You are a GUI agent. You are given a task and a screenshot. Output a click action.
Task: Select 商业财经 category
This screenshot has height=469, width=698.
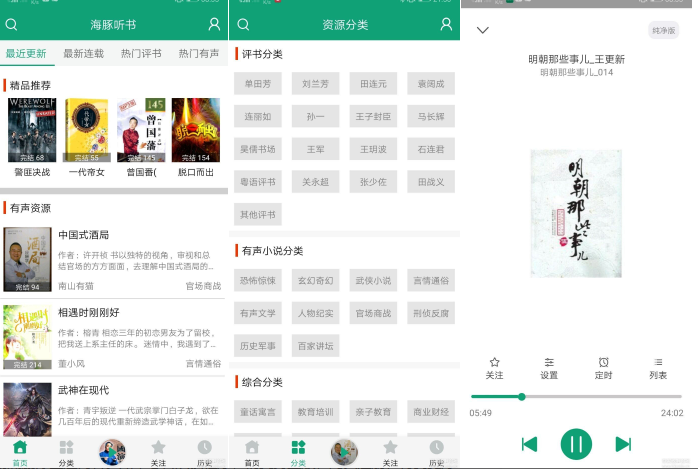click(x=431, y=412)
